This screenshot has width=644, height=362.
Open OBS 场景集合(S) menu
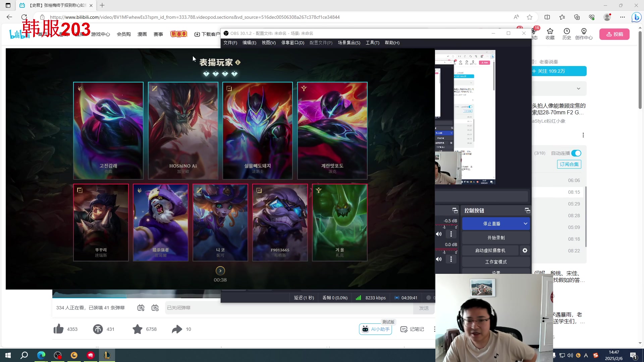pos(349,43)
